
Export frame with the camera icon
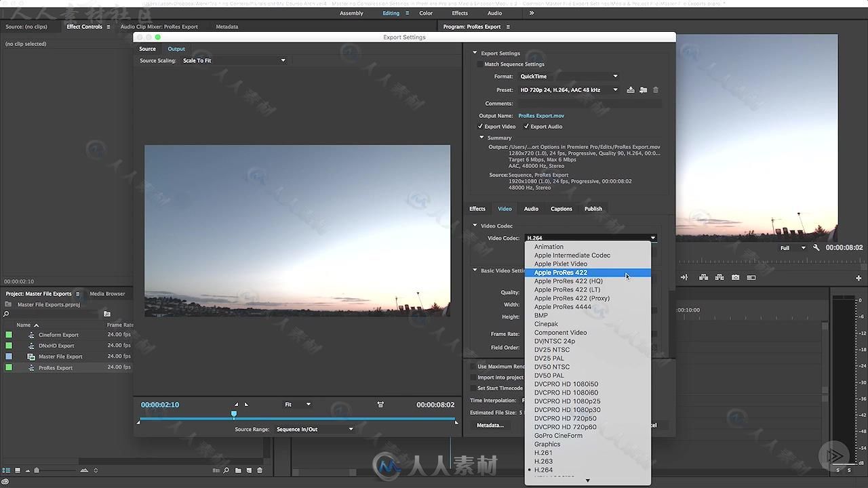pos(735,277)
